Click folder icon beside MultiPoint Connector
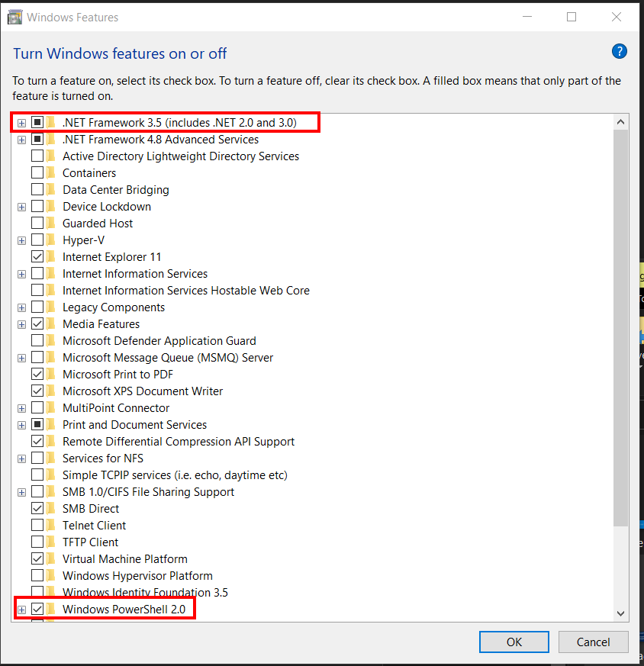Screen dimensions: 644x666 tap(51, 407)
